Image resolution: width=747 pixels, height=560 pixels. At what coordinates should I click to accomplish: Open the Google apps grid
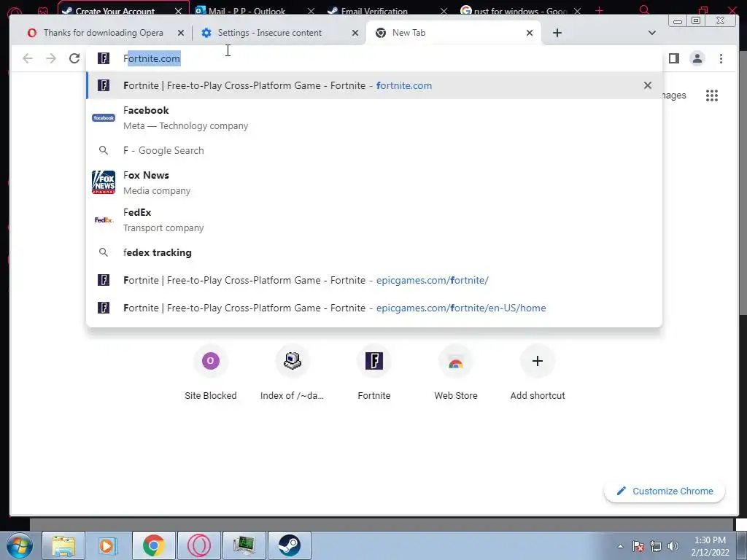[712, 96]
